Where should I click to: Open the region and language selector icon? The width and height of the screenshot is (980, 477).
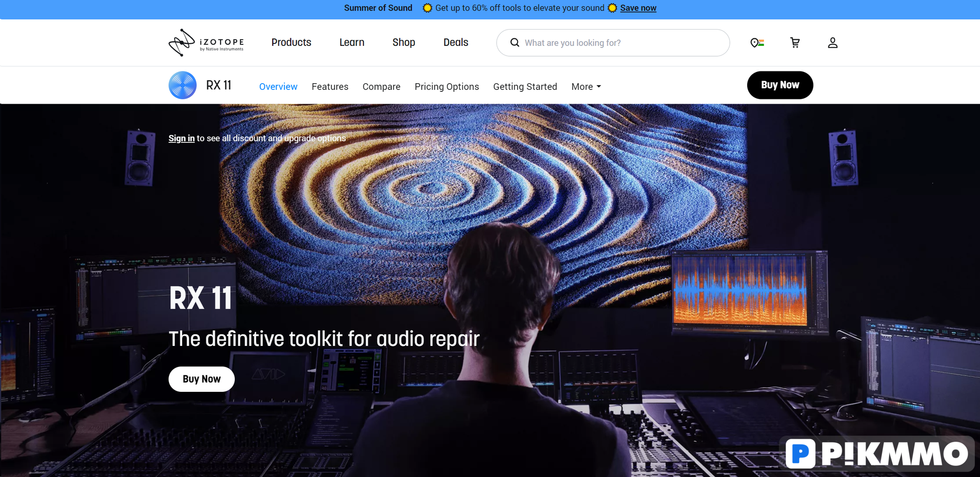[757, 43]
